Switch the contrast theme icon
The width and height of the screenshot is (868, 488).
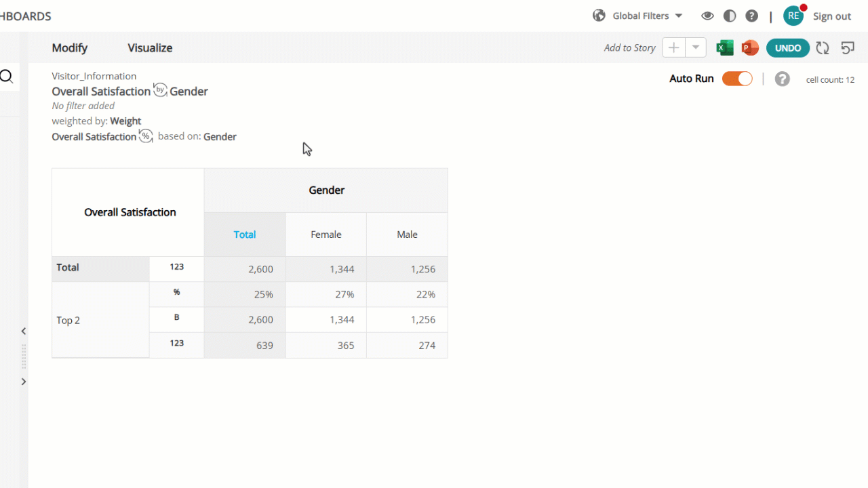(730, 16)
